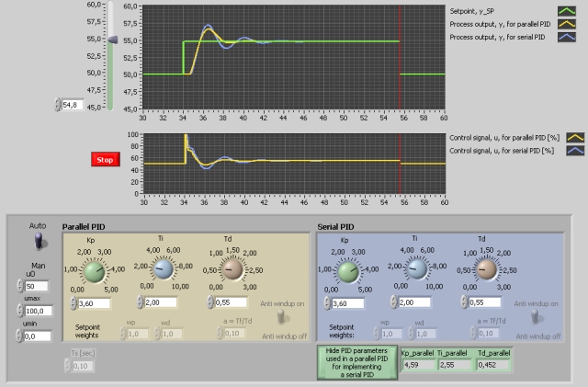Toggle the Parallel PID anti windup switch
Viewport: 588px width, 387px height.
tap(283, 317)
